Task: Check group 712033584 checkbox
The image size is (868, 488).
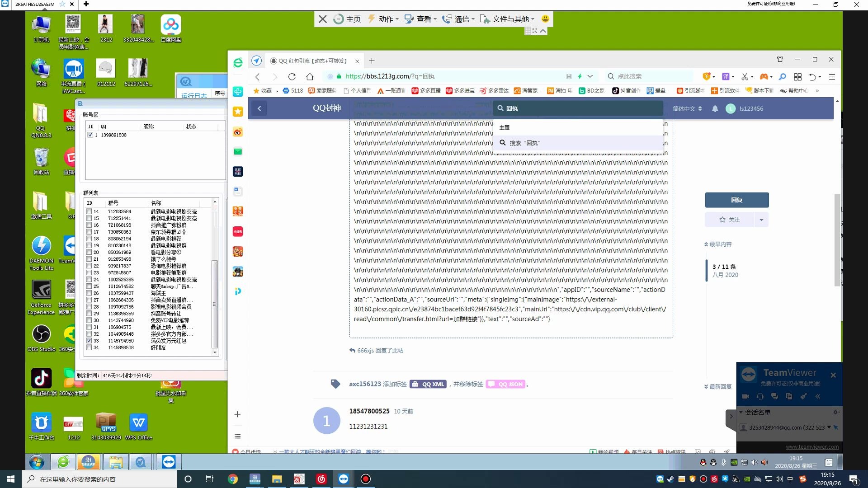Action: (89, 211)
